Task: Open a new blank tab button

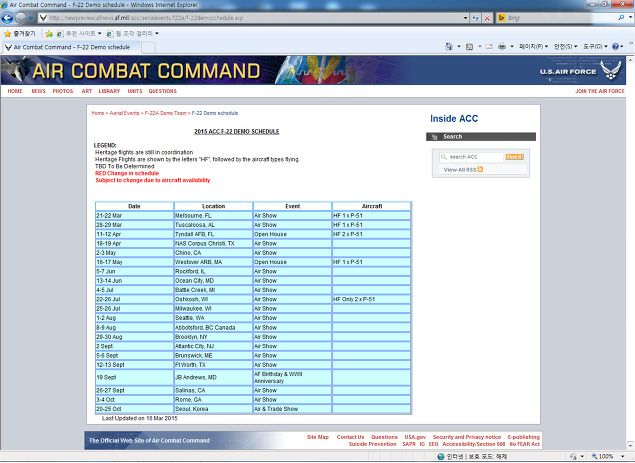Action: pyautogui.click(x=148, y=47)
